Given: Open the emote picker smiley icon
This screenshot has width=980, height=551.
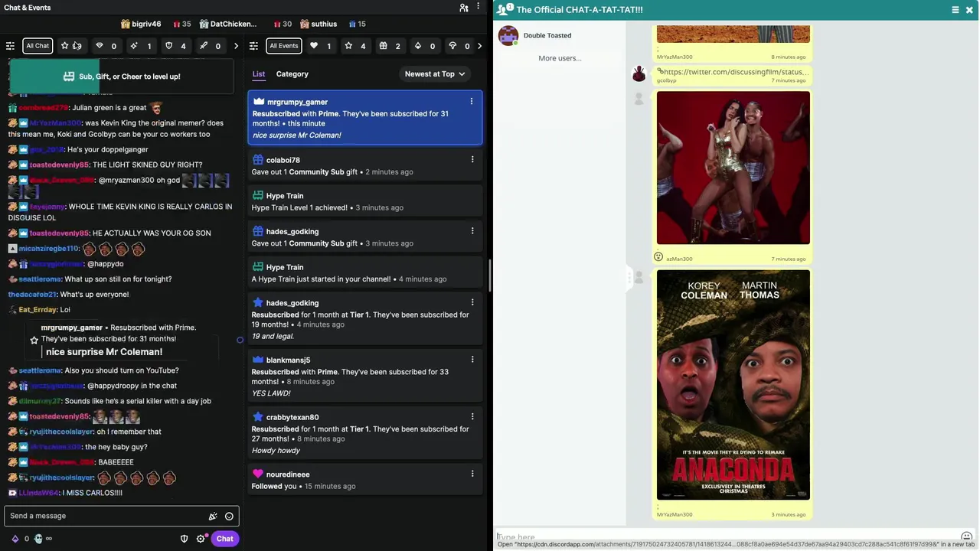Looking at the screenshot, I should [x=229, y=516].
